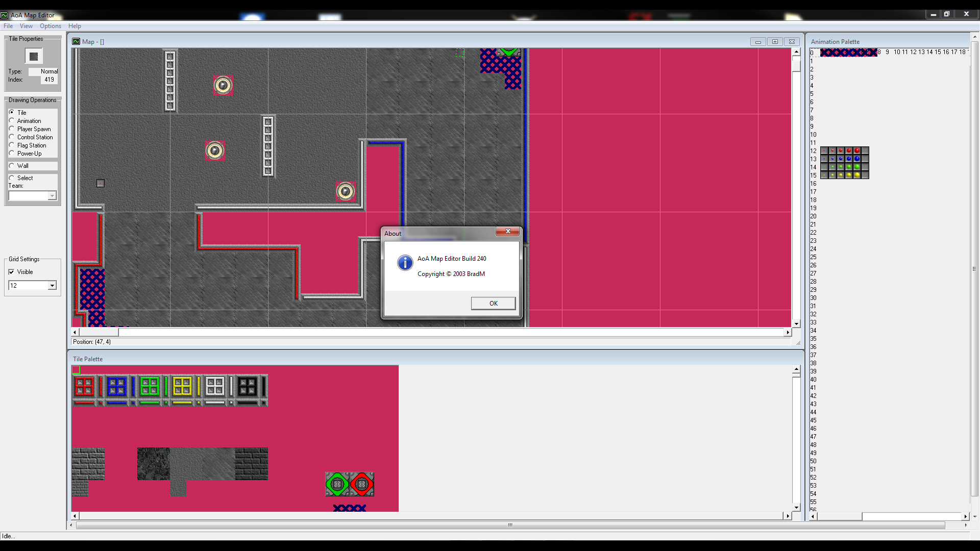
Task: Select the red horizontal bar wall tile
Action: [x=84, y=403]
